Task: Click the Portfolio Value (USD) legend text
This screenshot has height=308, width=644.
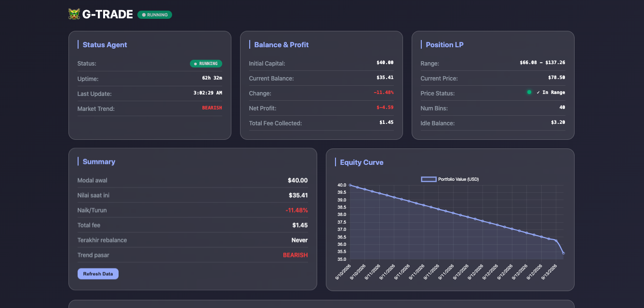Action: click(x=458, y=179)
